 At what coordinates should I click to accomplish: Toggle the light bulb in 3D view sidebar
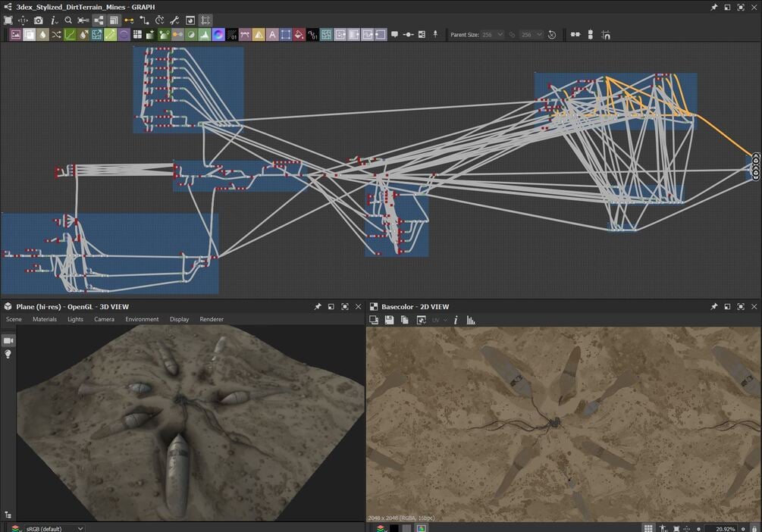8,354
